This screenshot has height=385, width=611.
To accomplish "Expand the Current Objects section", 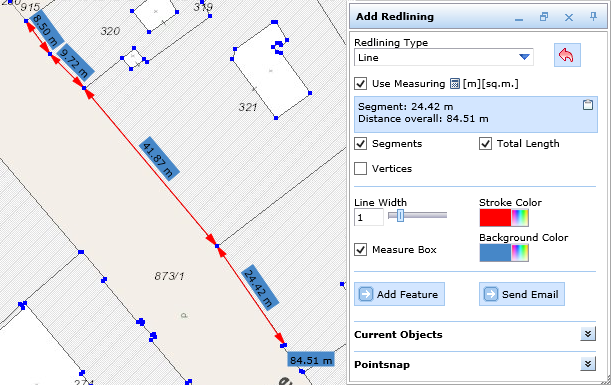I will click(x=588, y=334).
